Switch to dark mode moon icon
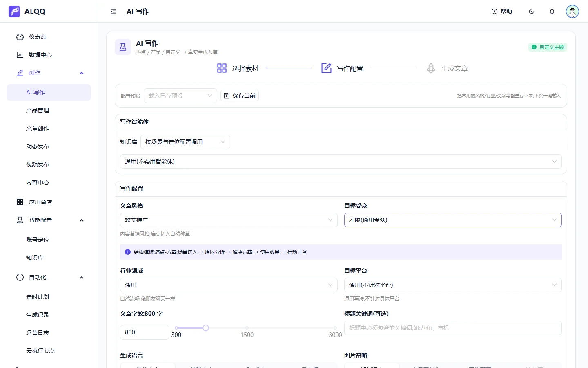Screen dimensions: 588x368 click(x=532, y=11)
